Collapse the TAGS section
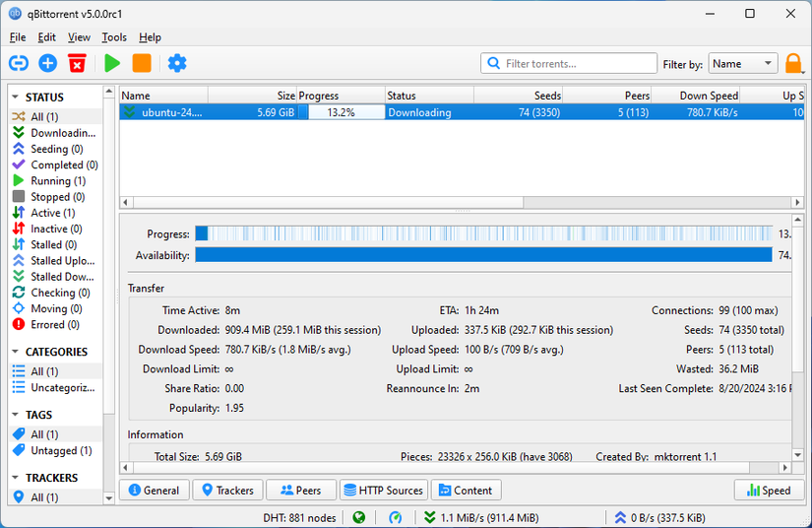812x528 pixels. point(16,415)
